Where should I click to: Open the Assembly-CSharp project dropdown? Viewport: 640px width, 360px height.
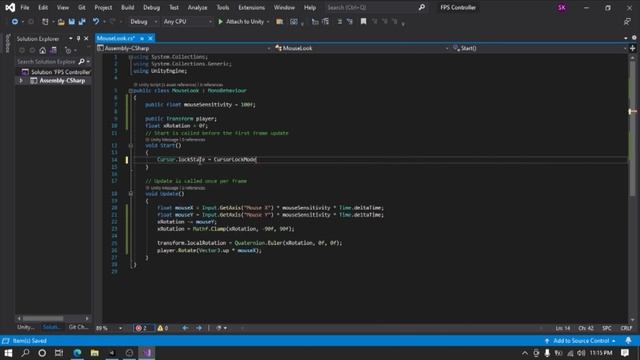[x=184, y=48]
